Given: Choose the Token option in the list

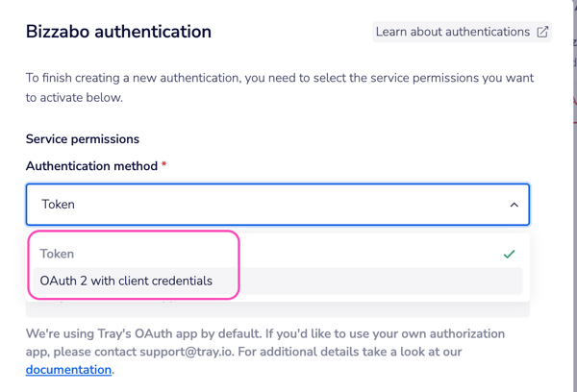Looking at the screenshot, I should click(x=58, y=254).
